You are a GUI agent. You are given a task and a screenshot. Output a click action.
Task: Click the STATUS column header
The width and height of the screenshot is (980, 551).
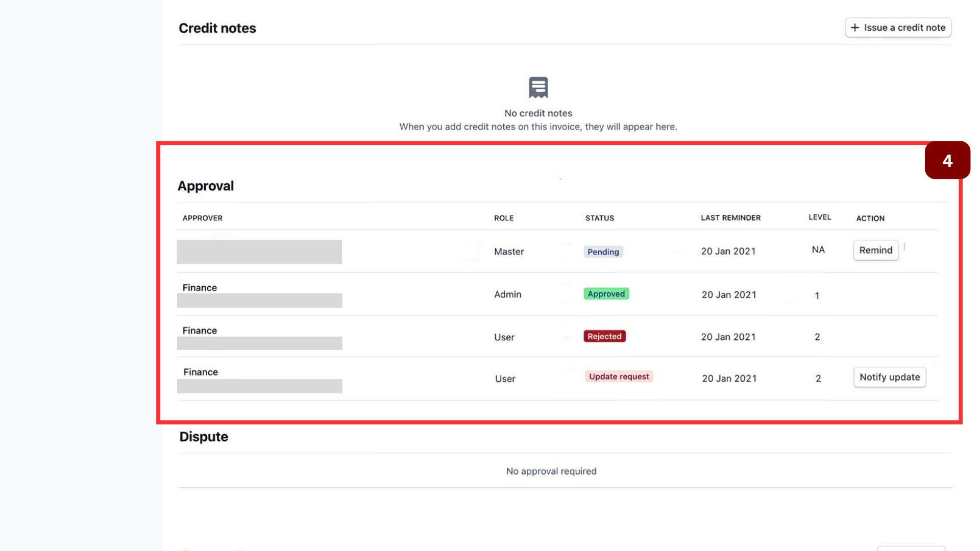point(599,218)
